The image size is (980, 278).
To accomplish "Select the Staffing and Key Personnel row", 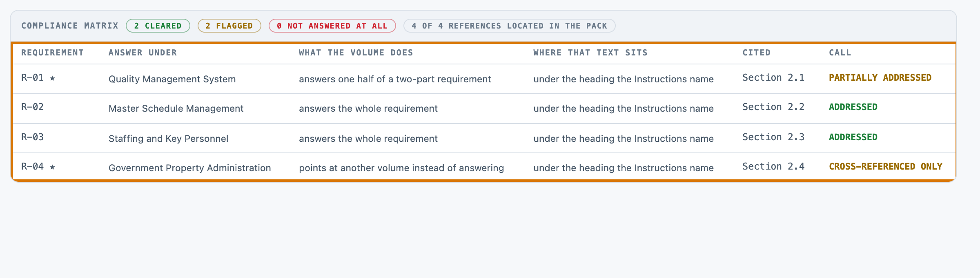I will 484,138.
